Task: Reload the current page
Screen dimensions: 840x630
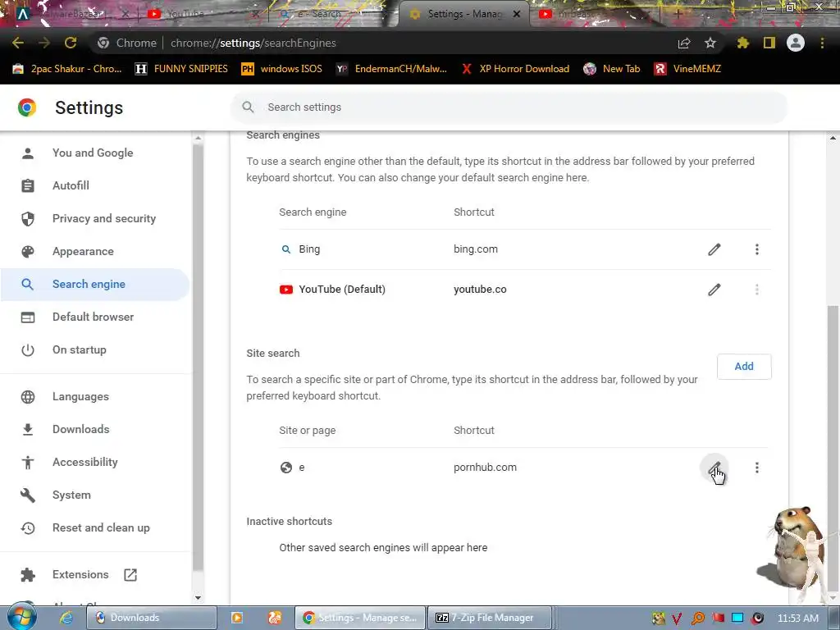Action: (x=71, y=43)
